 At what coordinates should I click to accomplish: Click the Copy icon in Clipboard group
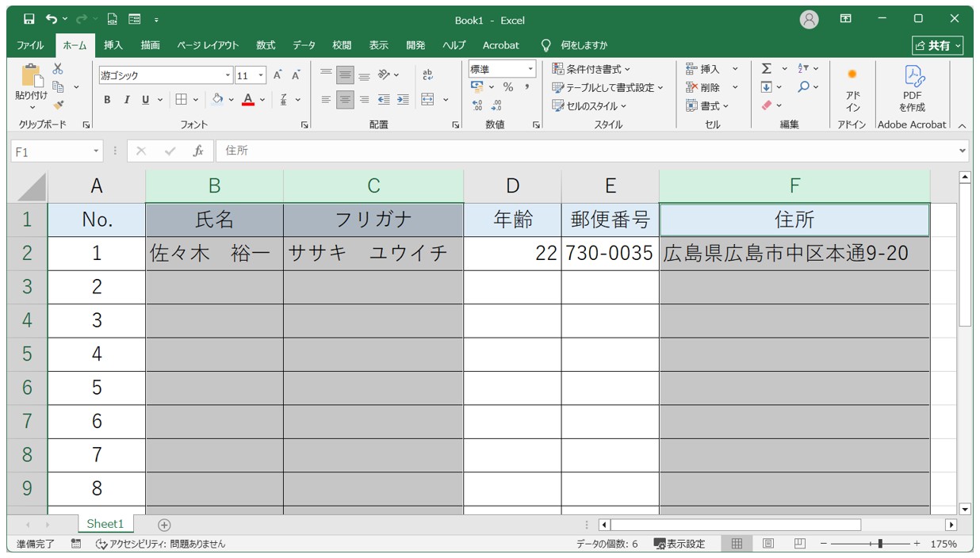click(x=58, y=86)
